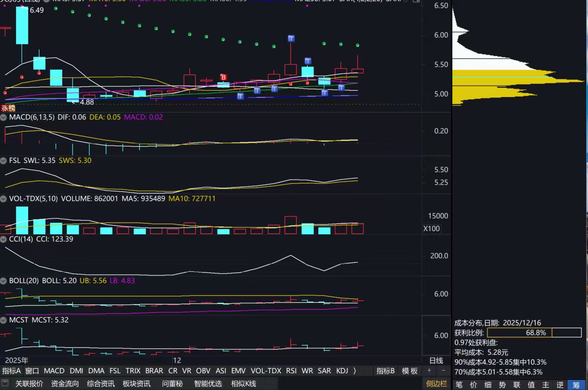Select the CR indicator tab
This screenshot has height=390, width=588.
tap(173, 371)
